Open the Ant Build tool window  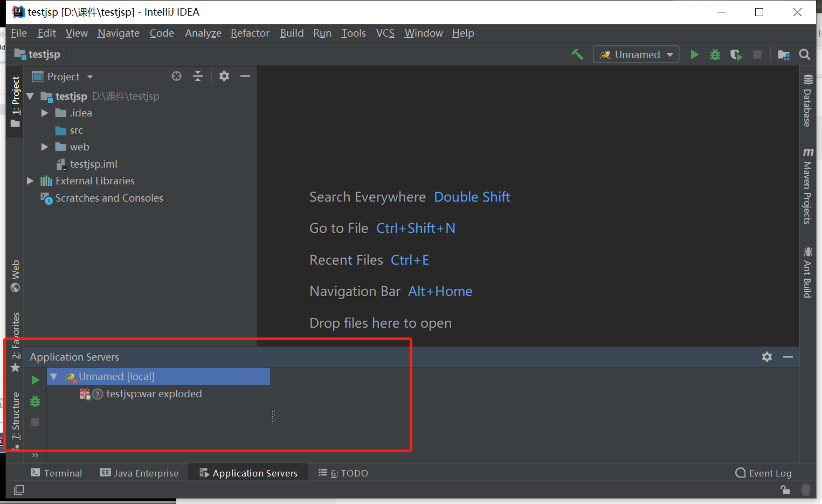tap(807, 272)
